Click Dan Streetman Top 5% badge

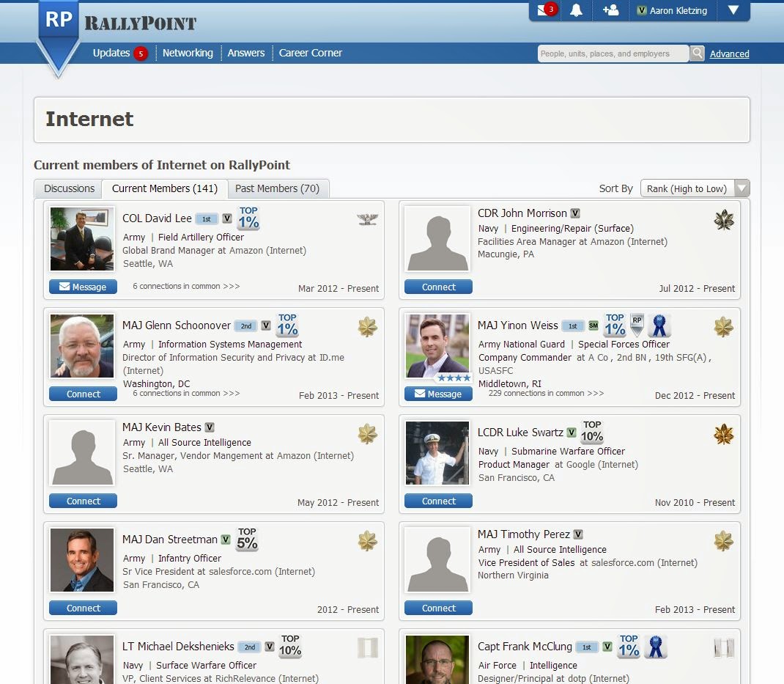pos(247,539)
